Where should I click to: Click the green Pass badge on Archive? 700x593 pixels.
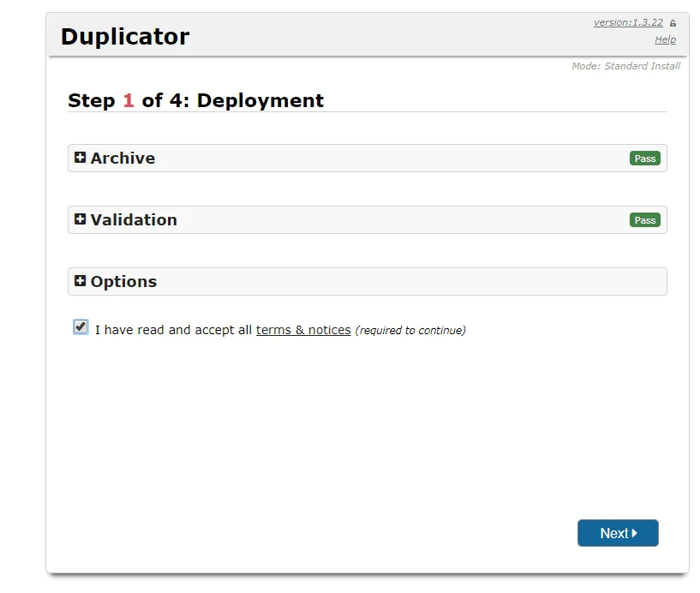click(x=644, y=158)
